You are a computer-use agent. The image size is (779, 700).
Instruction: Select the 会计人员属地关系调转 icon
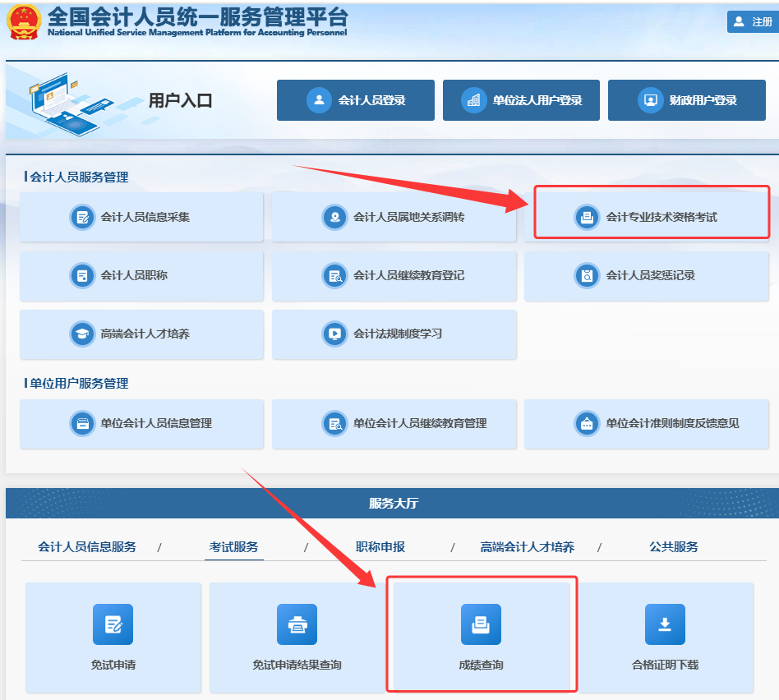[x=394, y=217]
